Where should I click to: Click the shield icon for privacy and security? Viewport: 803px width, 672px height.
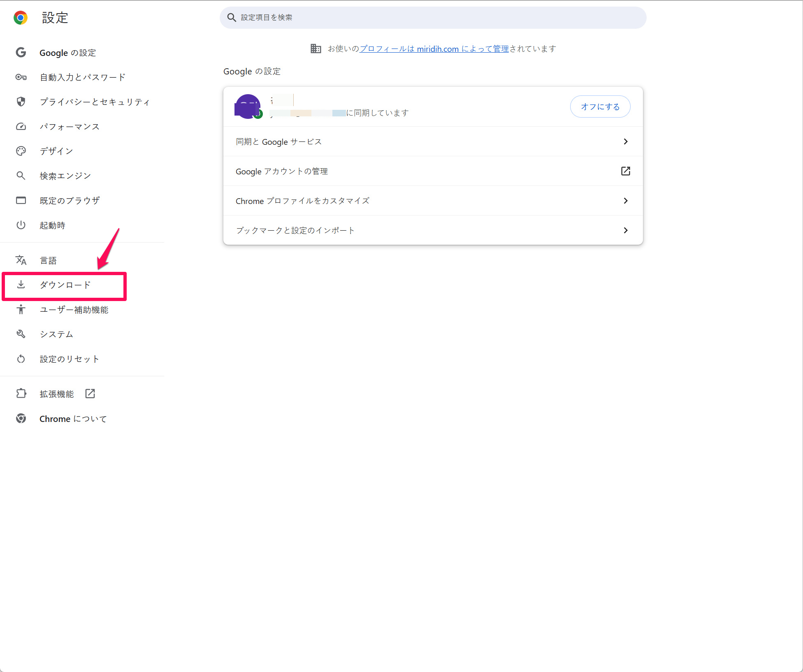[21, 102]
